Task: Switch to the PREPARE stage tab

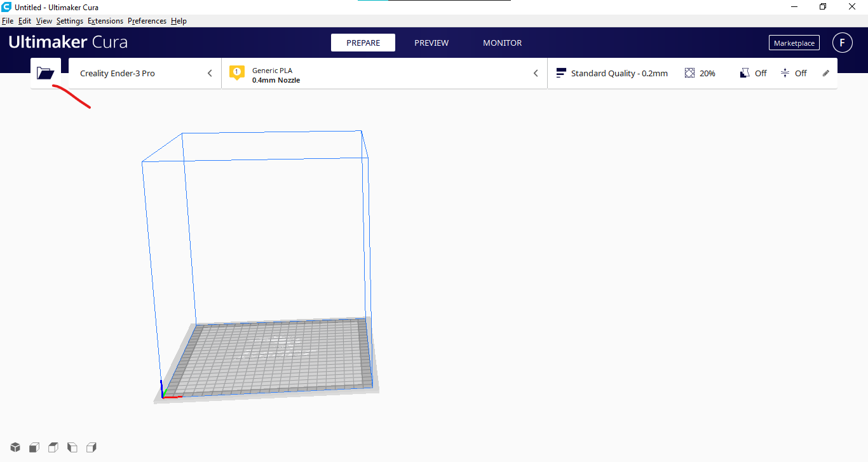Action: pyautogui.click(x=363, y=43)
